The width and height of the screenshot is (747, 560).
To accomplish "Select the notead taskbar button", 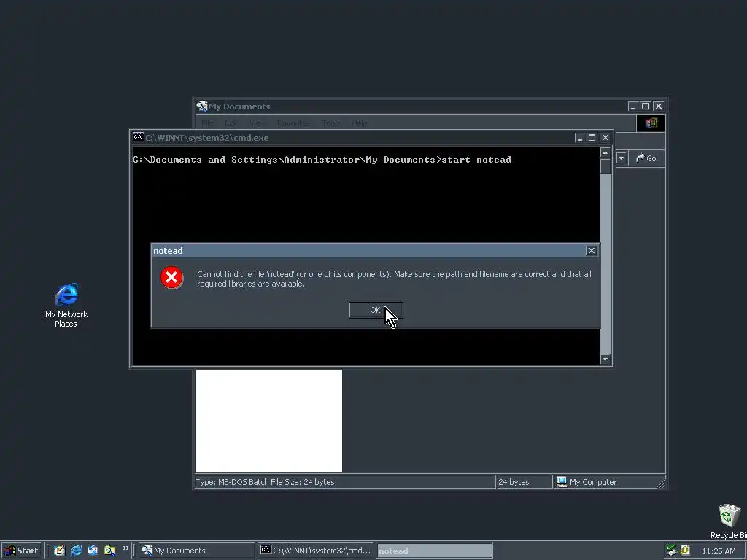I will (435, 551).
